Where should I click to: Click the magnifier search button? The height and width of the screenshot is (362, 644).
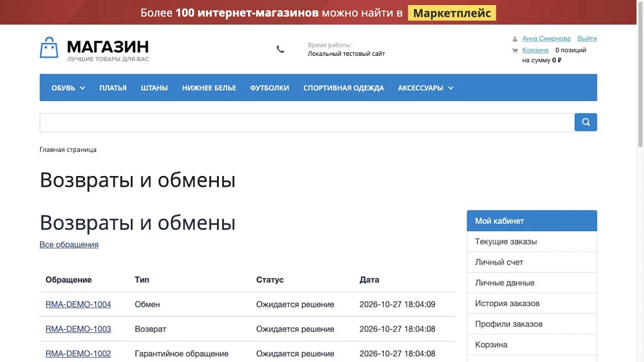coord(586,123)
